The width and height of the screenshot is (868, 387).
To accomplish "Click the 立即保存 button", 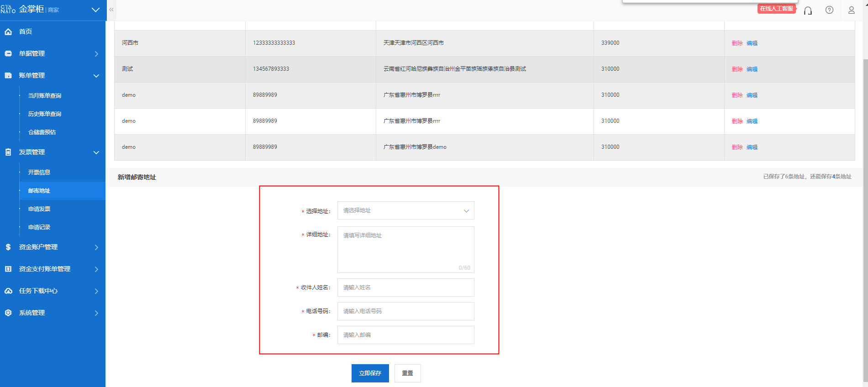I will pos(370,373).
